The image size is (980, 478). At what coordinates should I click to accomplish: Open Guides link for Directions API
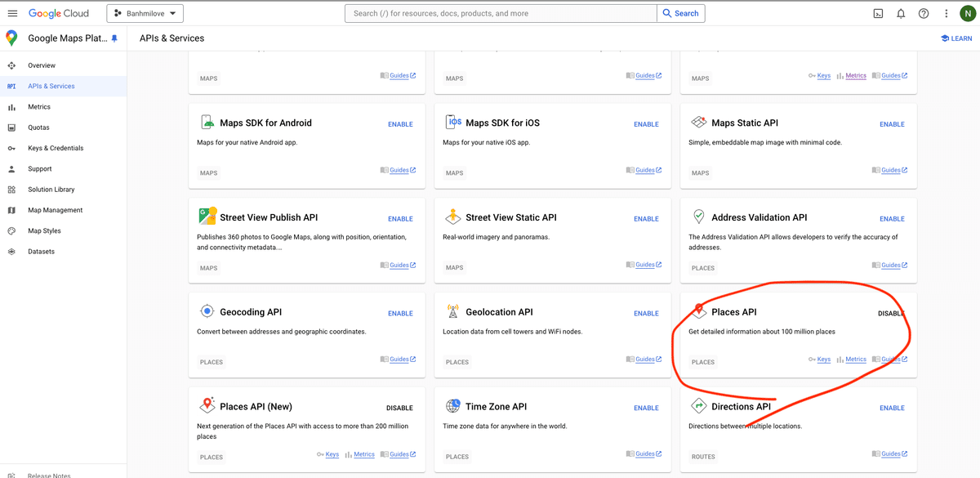(890, 454)
